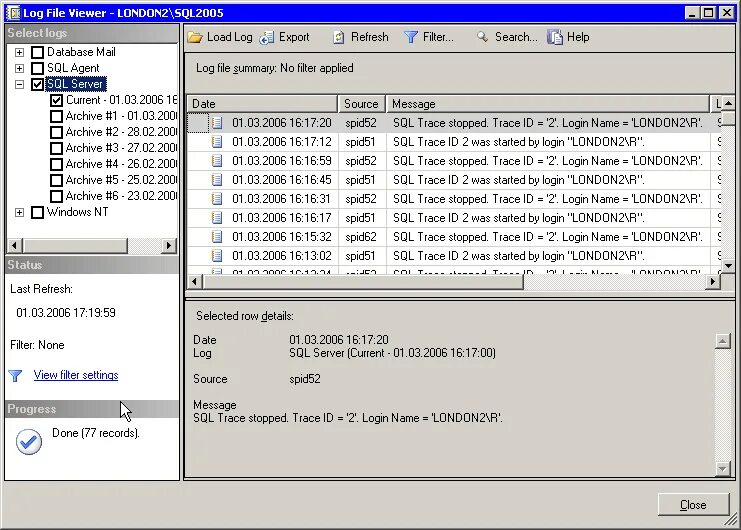741x530 pixels.
Task: Click the Select logs tree scrollbar left arrow
Action: point(15,246)
